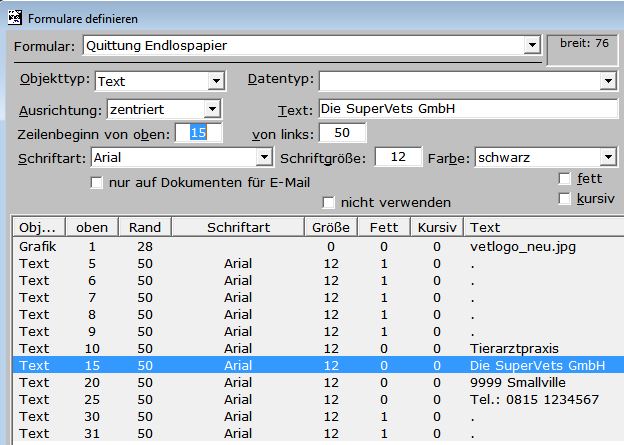This screenshot has height=445, width=624.
Task: Click the Formulare definieren window icon
Action: pos(15,18)
